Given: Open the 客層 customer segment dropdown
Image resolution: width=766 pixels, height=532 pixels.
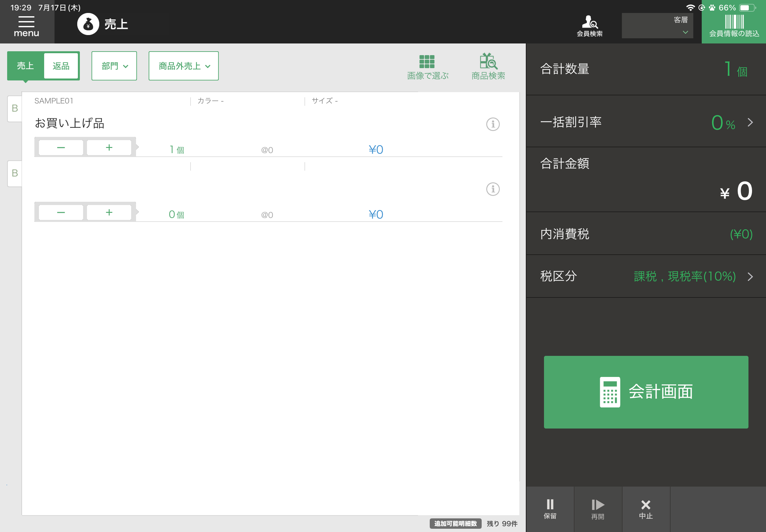Looking at the screenshot, I should 657,26.
